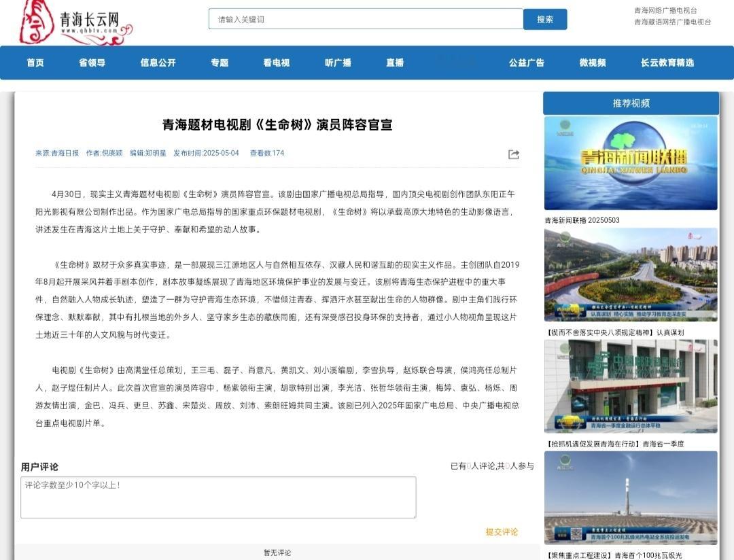Screen dimensions: 734x560
Task: Click the 已有0人评论,共0人参与 comment count text
Action: coord(492,466)
